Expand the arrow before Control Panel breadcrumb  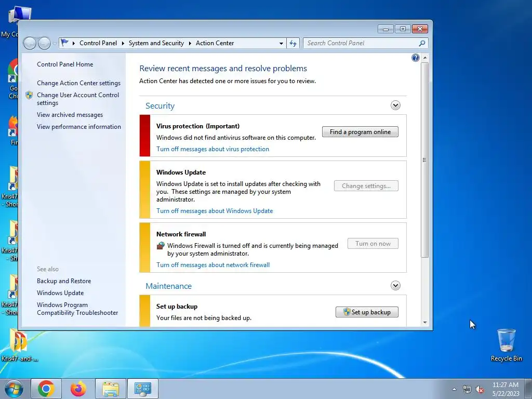73,43
